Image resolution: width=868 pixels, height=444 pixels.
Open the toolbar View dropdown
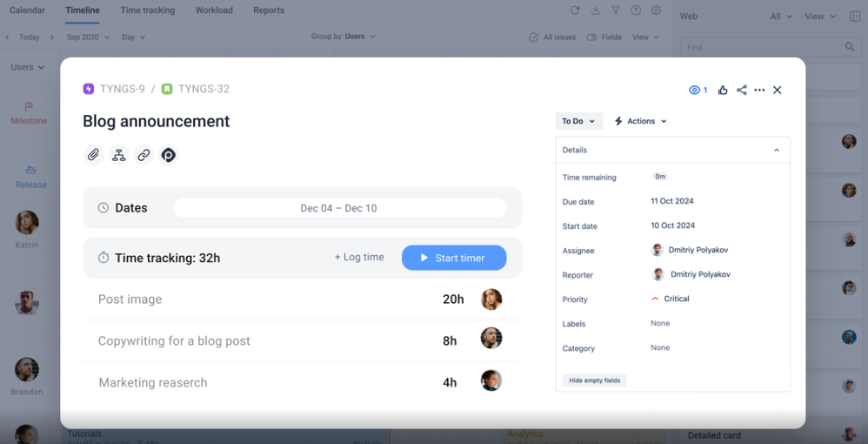pyautogui.click(x=645, y=37)
